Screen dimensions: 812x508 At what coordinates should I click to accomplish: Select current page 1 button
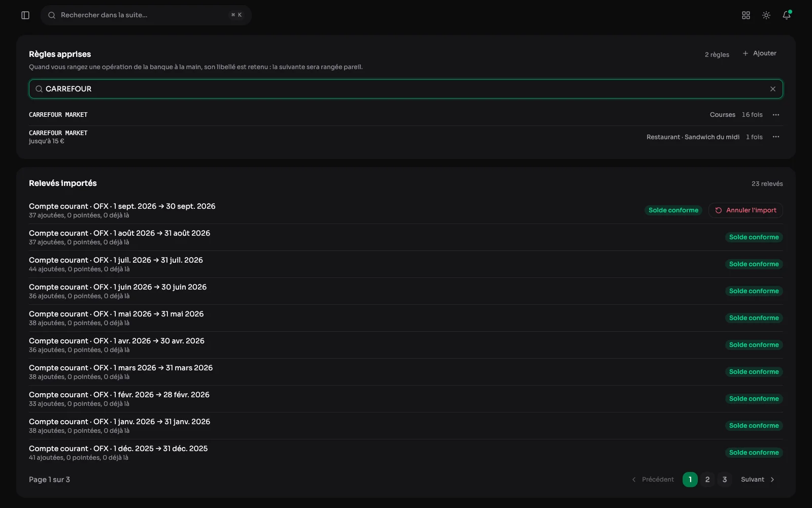tap(690, 480)
